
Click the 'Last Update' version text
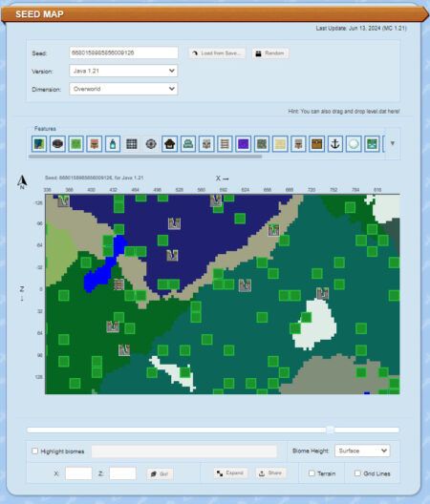[x=361, y=29]
